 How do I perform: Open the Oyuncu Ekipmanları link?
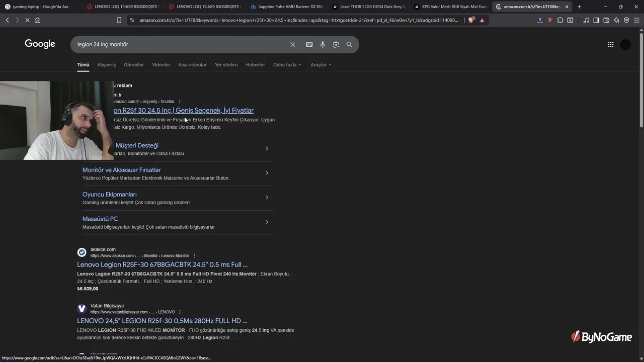point(109,195)
